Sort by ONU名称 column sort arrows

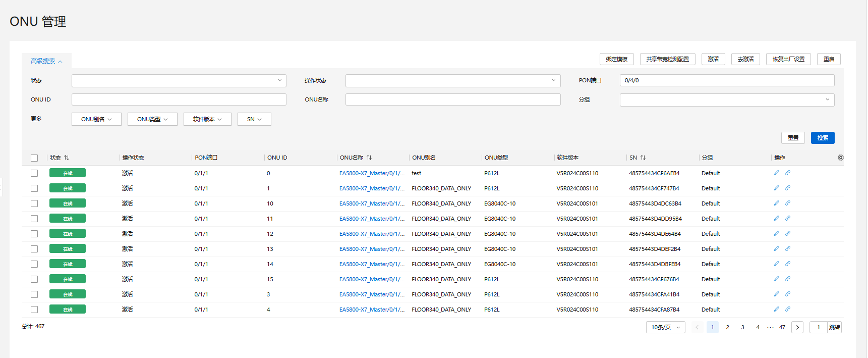click(x=369, y=158)
